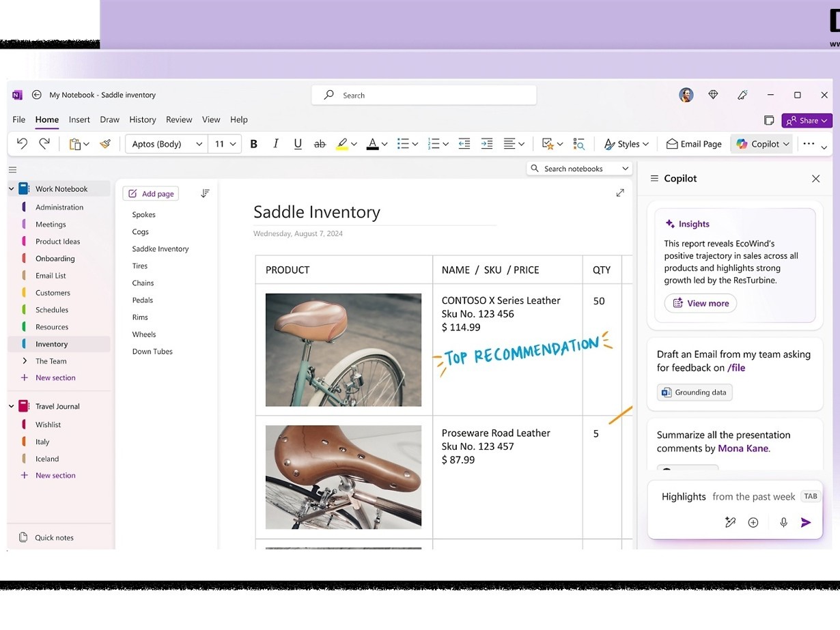Viewport: 840px width, 630px height.
Task: Click the Add page button
Action: (x=151, y=194)
